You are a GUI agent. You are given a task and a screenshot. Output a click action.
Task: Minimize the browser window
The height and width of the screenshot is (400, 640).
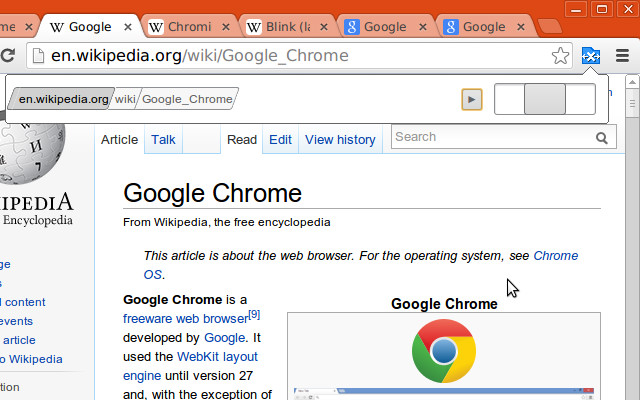click(576, 9)
